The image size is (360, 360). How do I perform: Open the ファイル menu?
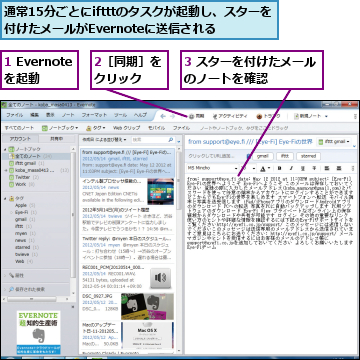point(14,115)
